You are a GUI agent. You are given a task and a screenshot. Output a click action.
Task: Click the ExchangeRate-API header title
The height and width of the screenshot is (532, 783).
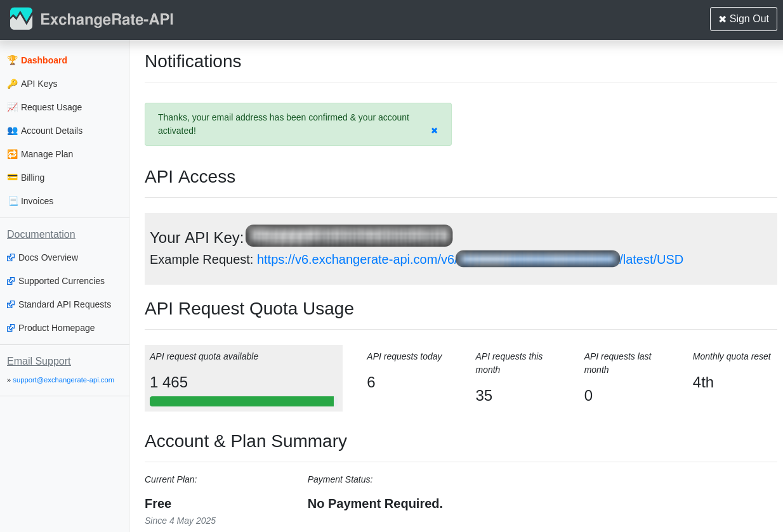[107, 19]
